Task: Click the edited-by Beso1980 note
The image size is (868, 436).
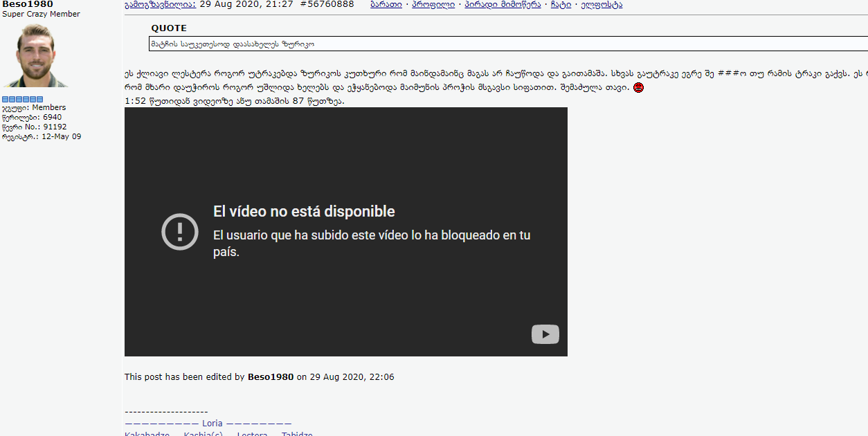Action: tap(260, 377)
